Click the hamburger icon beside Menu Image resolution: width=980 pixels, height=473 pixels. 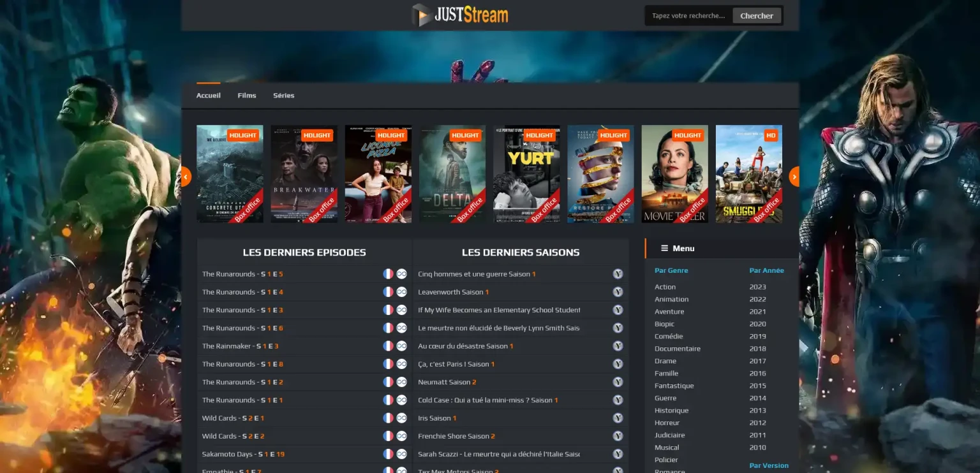coord(664,248)
